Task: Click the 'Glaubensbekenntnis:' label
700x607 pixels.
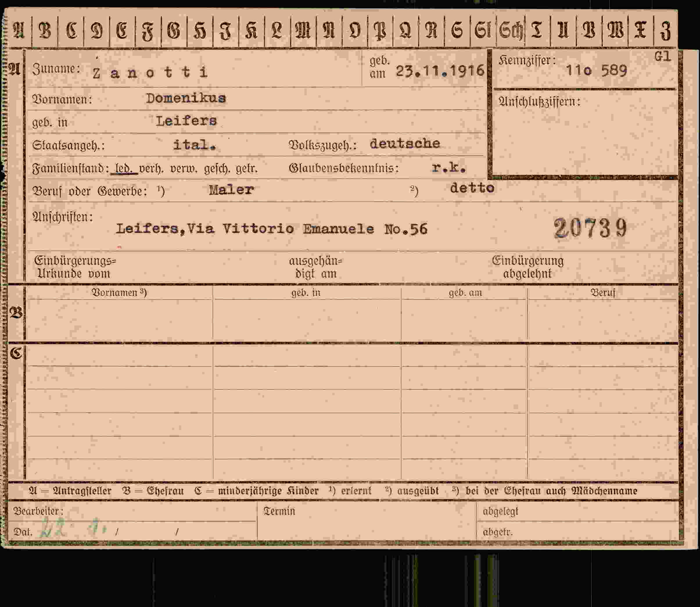Action: click(344, 168)
